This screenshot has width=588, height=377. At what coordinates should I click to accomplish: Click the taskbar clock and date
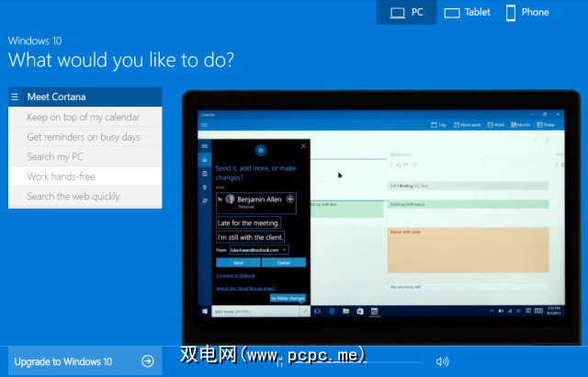(553, 311)
